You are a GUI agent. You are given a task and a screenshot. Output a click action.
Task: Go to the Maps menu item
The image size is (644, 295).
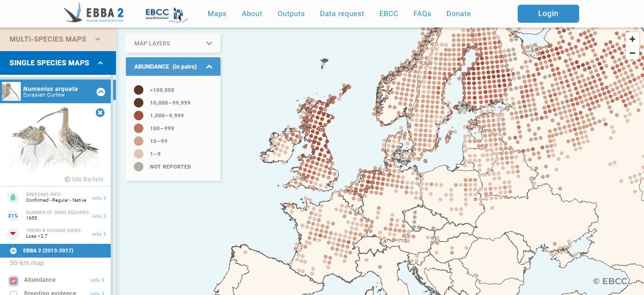click(217, 14)
